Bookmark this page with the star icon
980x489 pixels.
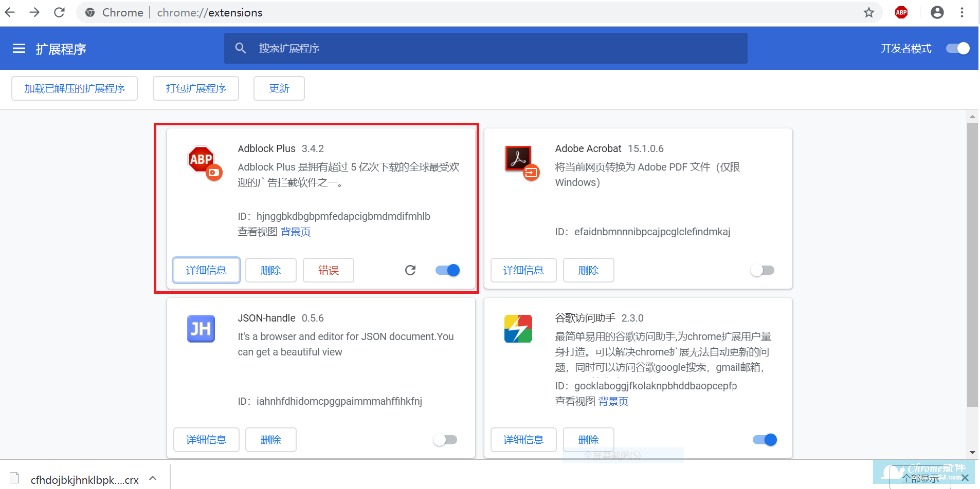869,12
